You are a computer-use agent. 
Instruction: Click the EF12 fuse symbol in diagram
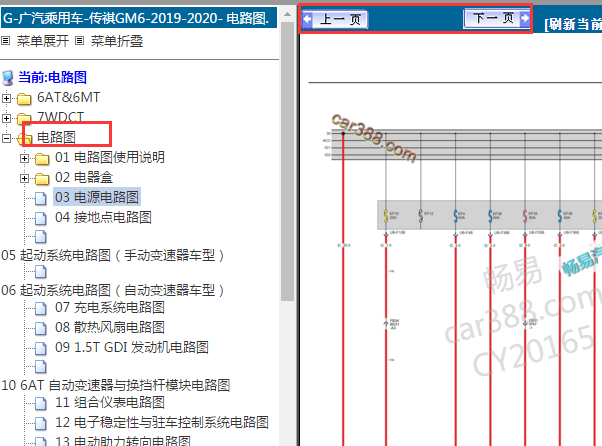421,216
